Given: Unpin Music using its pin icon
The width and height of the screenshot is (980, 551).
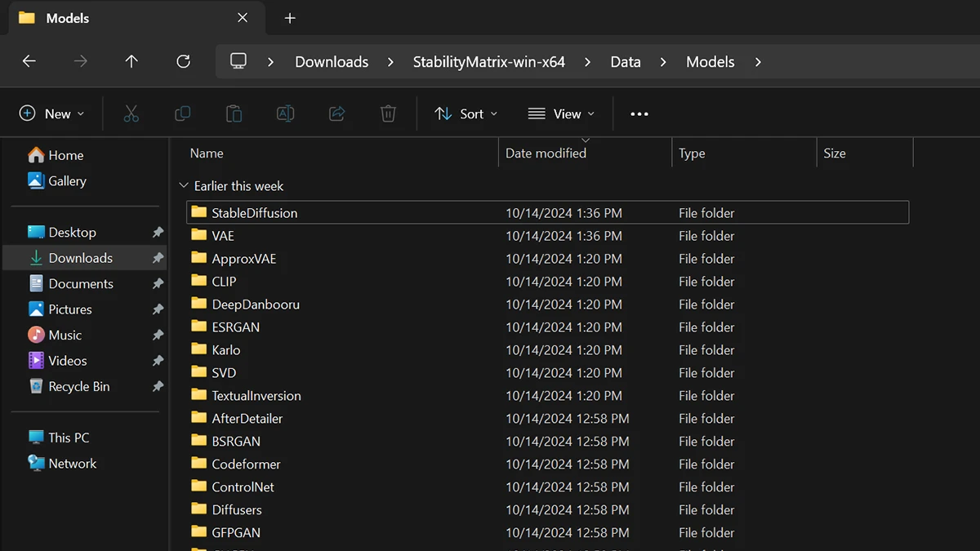Looking at the screenshot, I should 158,335.
